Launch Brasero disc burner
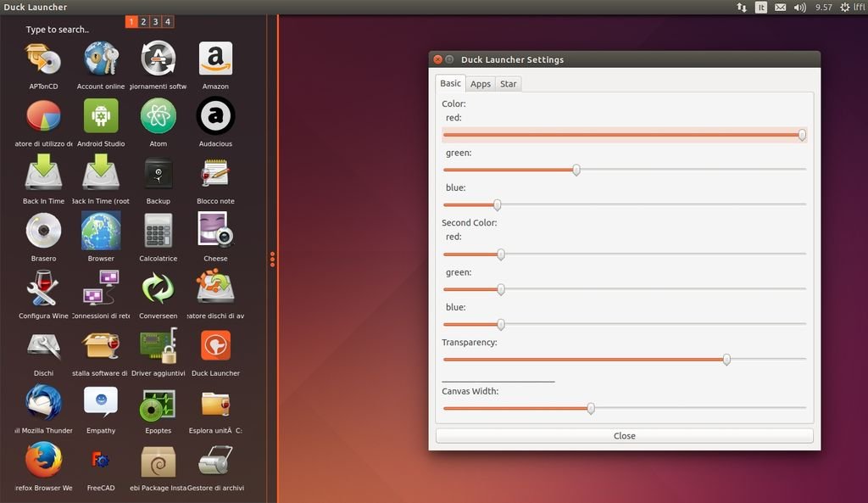 click(x=43, y=231)
